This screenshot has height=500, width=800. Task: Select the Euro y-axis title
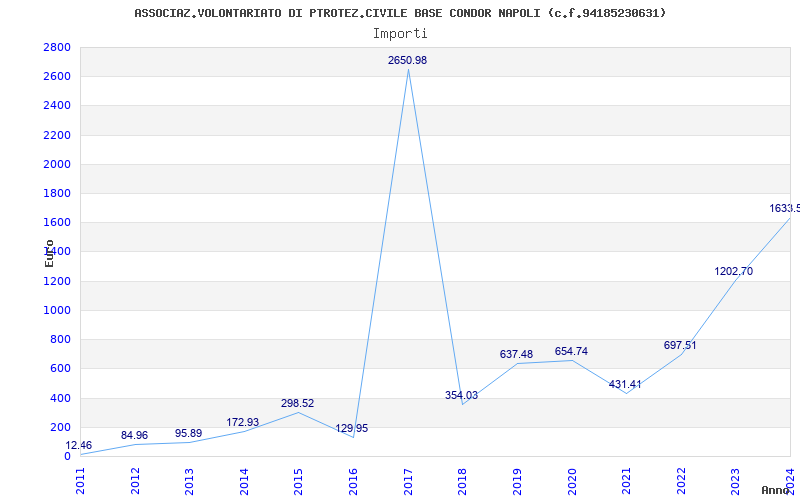(x=49, y=253)
